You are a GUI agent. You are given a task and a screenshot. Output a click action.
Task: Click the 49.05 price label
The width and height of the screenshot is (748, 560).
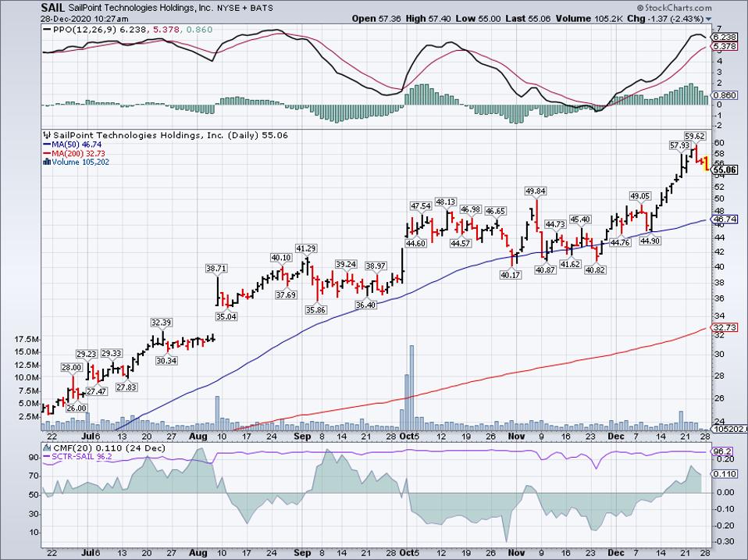[x=640, y=196]
